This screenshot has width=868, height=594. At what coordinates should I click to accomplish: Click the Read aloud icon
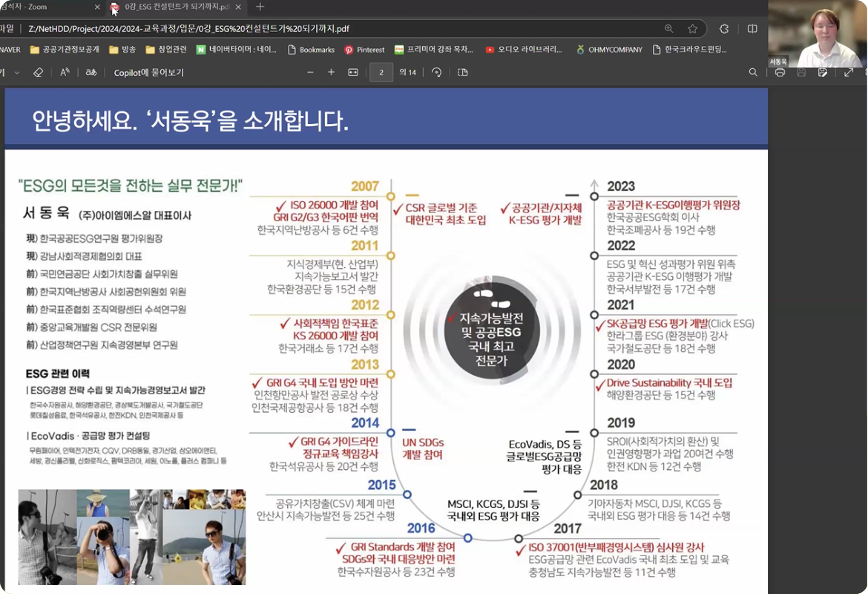[x=65, y=73]
